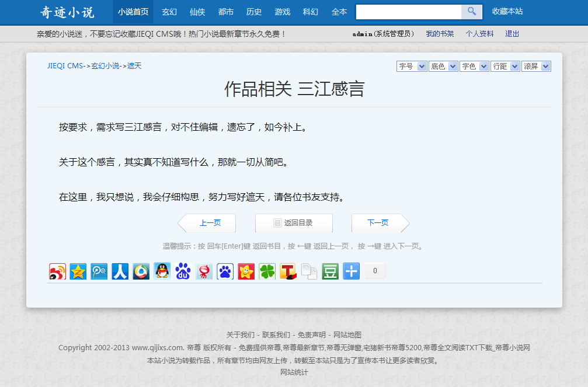Open 个人资料 profile link

pos(479,34)
